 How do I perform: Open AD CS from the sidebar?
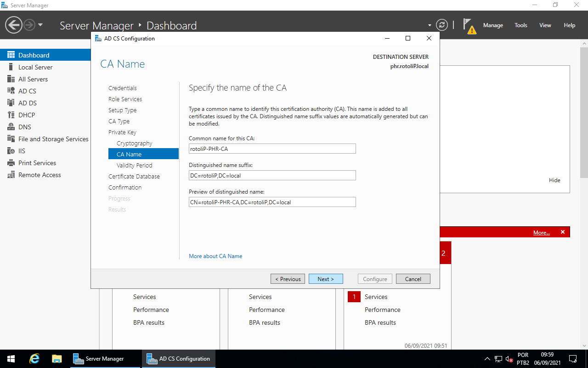pyautogui.click(x=28, y=91)
